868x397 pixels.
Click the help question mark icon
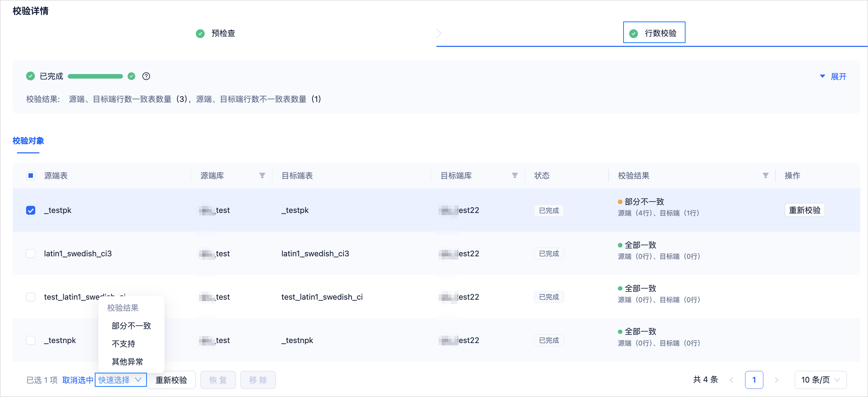pyautogui.click(x=146, y=76)
